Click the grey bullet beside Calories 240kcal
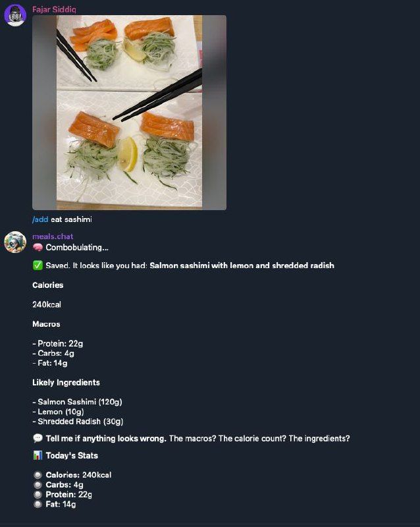 coord(38,475)
